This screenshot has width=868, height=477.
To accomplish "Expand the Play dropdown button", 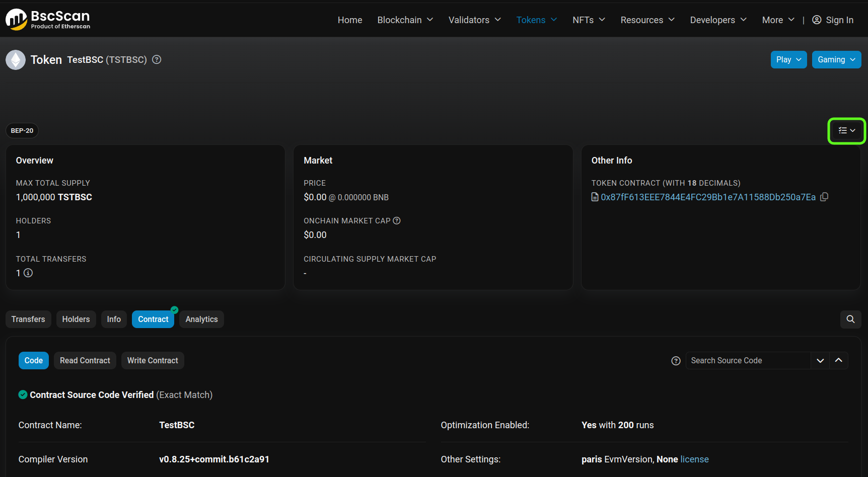I will click(788, 59).
